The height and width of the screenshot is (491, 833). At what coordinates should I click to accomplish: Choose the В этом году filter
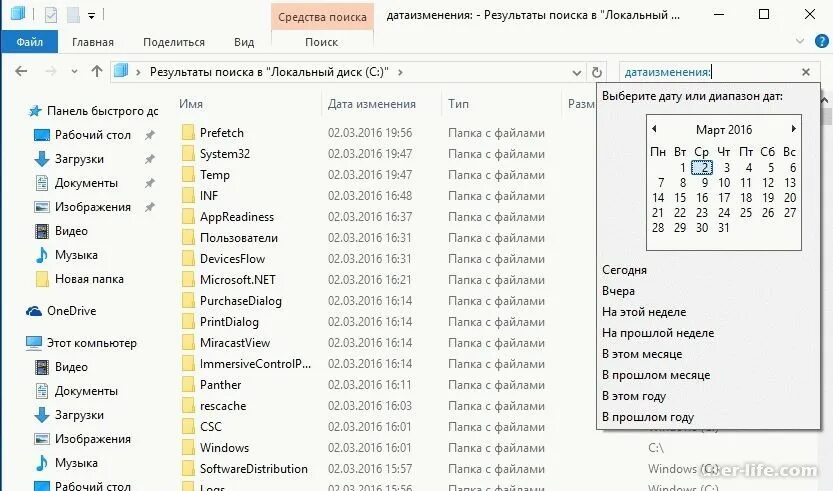pos(633,396)
